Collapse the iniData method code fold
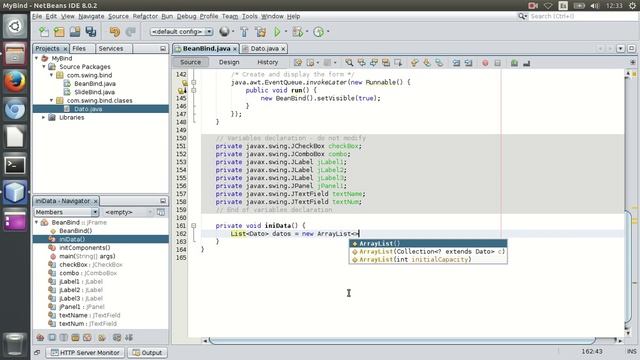640x360 pixels. tap(193, 226)
